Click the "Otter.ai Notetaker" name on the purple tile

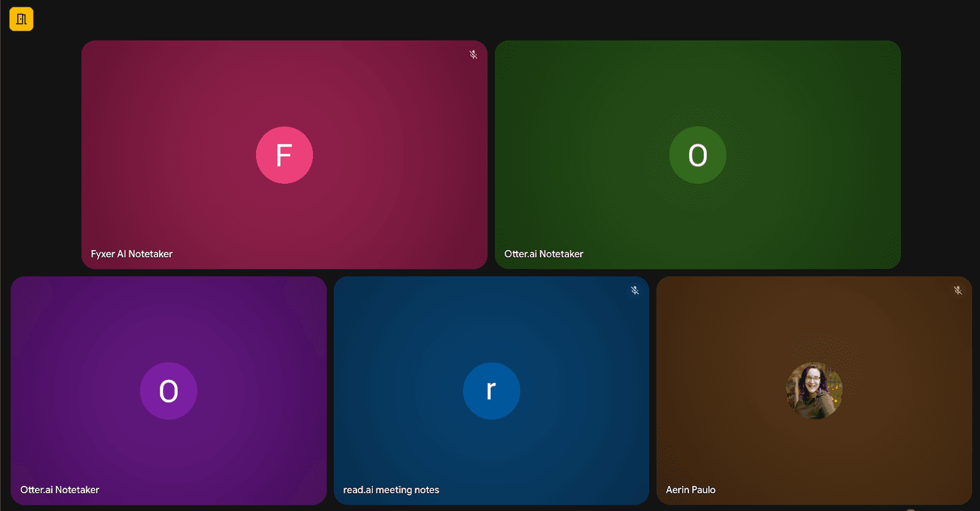(59, 490)
